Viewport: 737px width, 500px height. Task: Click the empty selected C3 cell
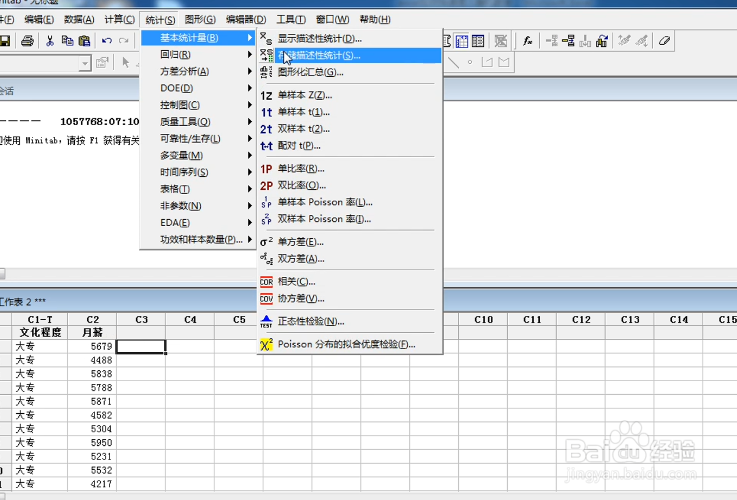[x=141, y=347]
